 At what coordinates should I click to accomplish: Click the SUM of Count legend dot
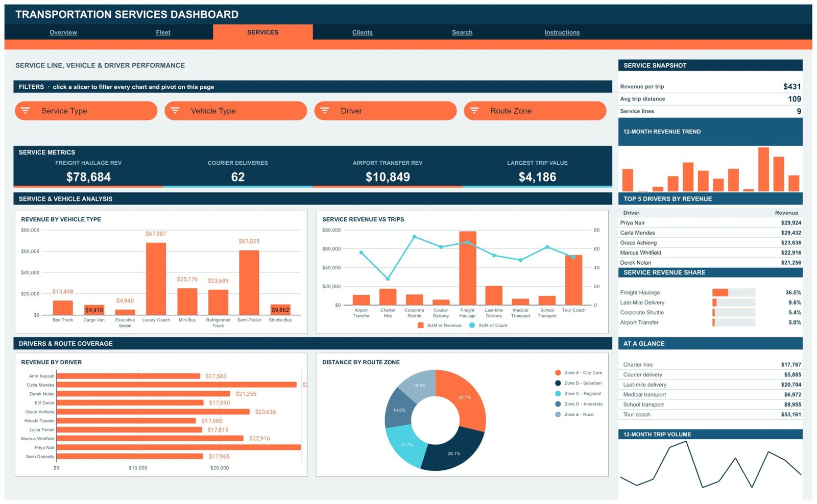pos(472,325)
